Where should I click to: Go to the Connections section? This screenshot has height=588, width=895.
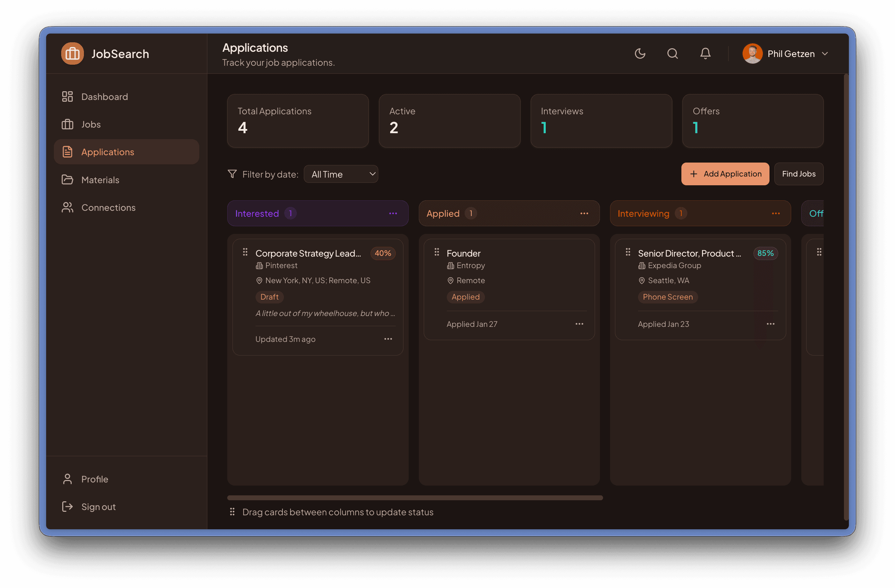point(108,207)
